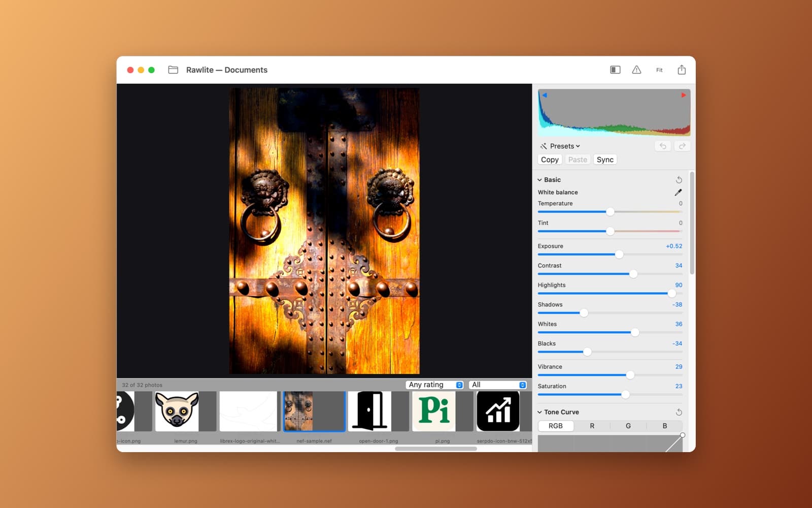Image resolution: width=812 pixels, height=508 pixels.
Task: Toggle shadow clipping blue triangle in histogram
Action: point(545,95)
